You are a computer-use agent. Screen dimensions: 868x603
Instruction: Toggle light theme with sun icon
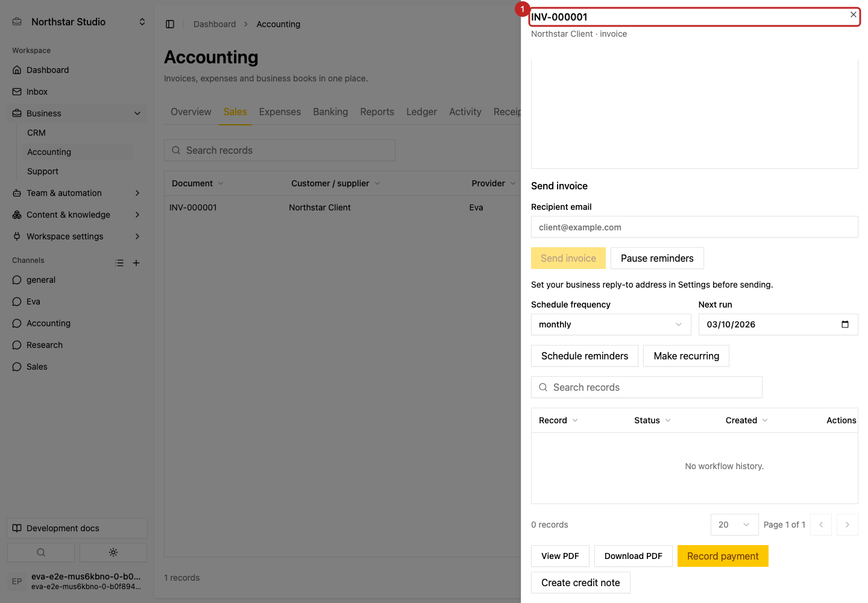[x=113, y=552]
